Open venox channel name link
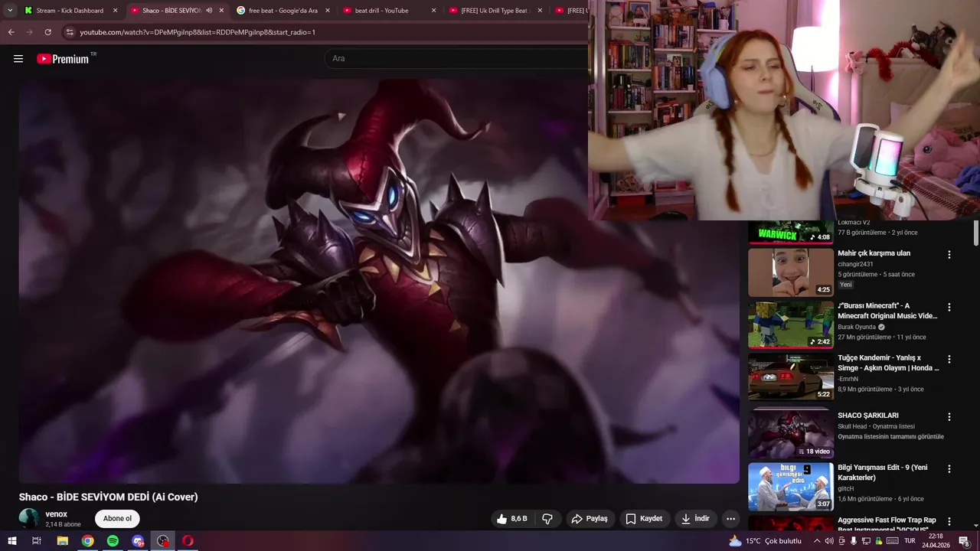This screenshot has width=980, height=551. point(56,514)
